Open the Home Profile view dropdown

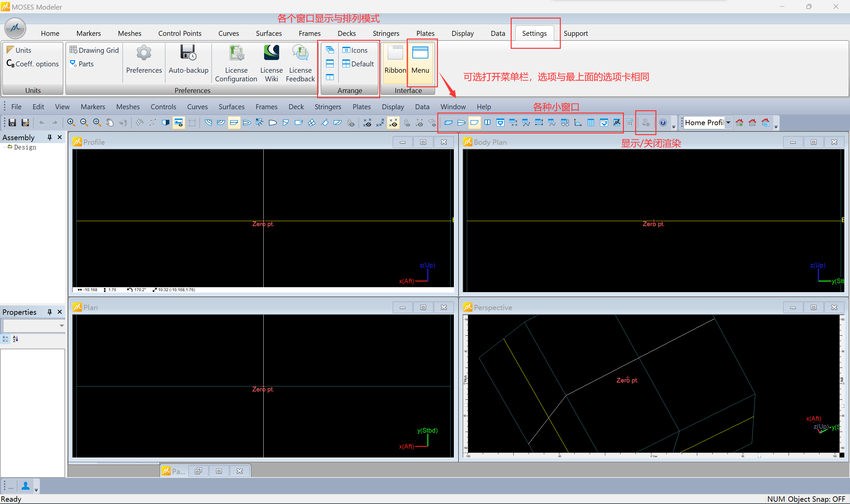coord(728,123)
